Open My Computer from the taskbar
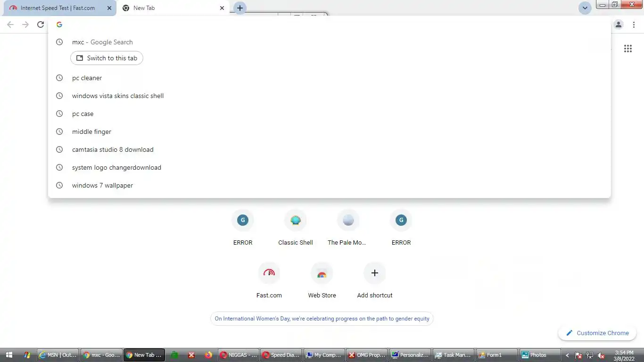The height and width of the screenshot is (362, 644). [324, 355]
